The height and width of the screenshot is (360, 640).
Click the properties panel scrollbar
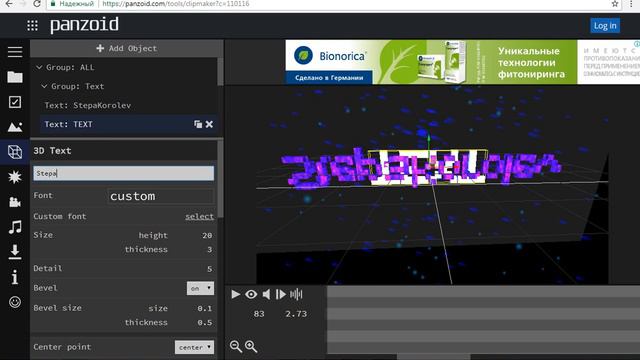220,180
